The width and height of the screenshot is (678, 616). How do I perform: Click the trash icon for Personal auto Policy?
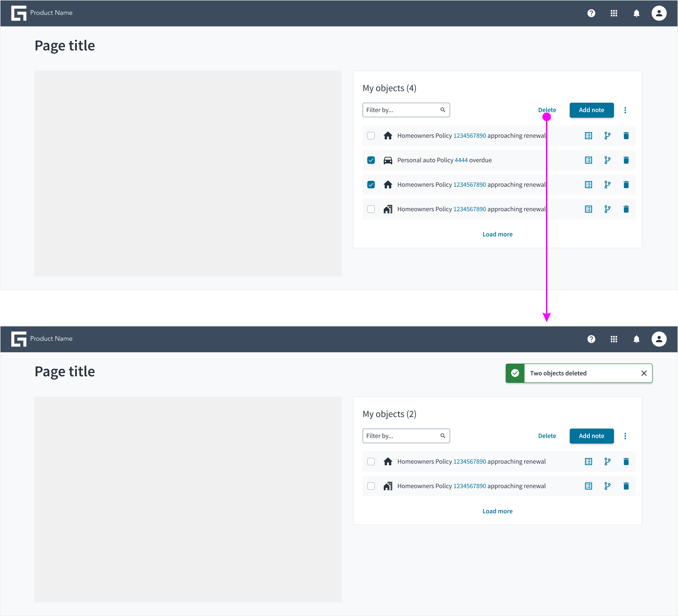(x=626, y=160)
